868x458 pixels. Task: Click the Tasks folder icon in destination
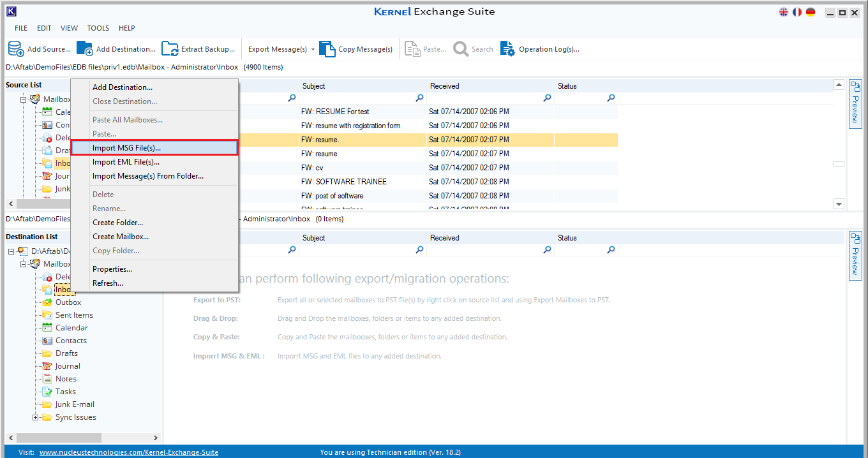point(47,392)
